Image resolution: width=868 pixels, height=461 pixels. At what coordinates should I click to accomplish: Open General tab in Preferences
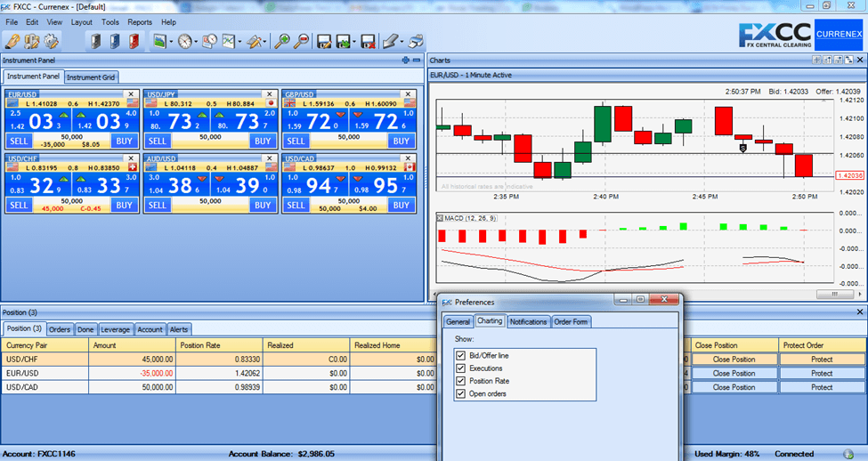coord(458,321)
